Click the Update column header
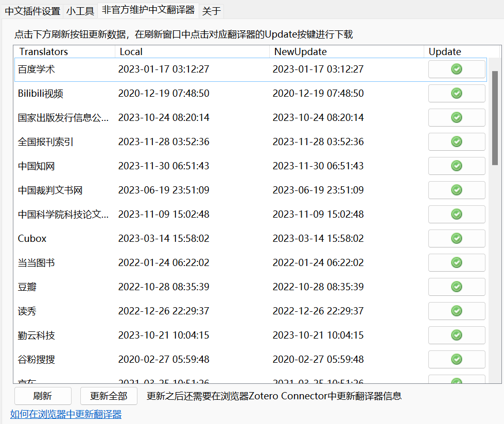Image resolution: width=504 pixels, height=424 pixels. coord(462,52)
